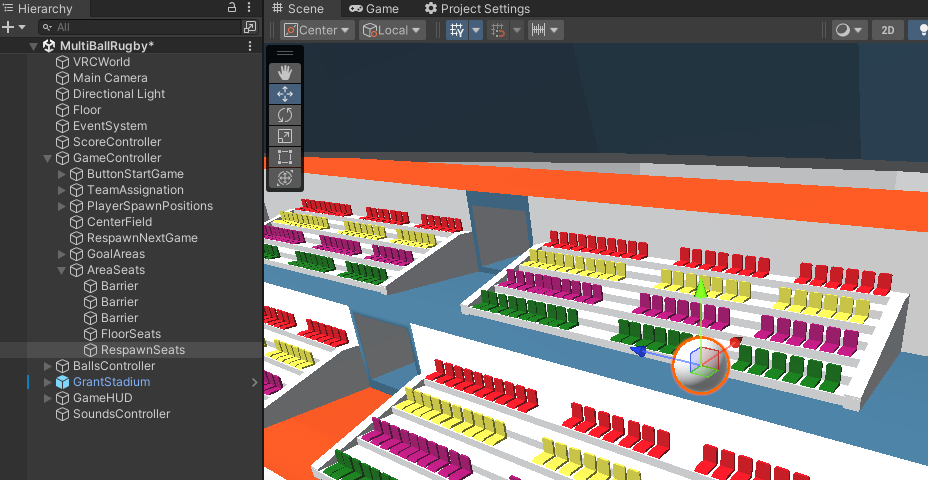Screen dimensions: 928x480
Task: Select the Scale tool
Action: coord(285,136)
